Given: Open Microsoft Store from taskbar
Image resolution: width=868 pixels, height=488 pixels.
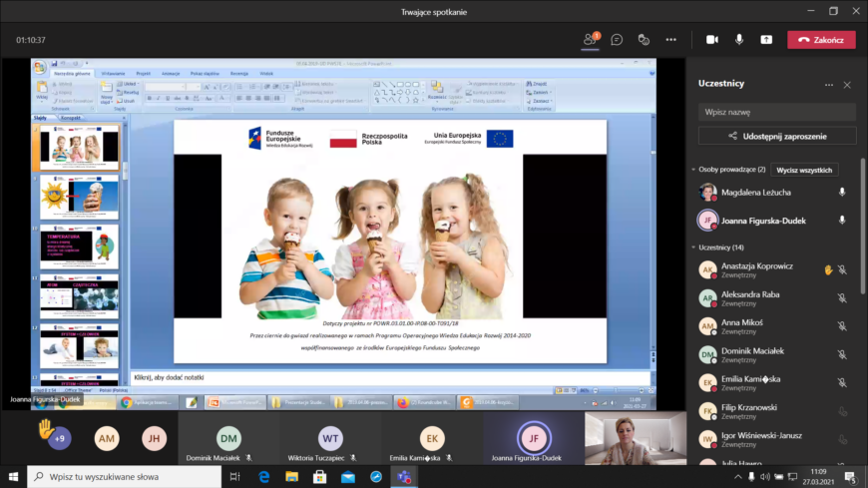Looking at the screenshot, I should [320, 476].
